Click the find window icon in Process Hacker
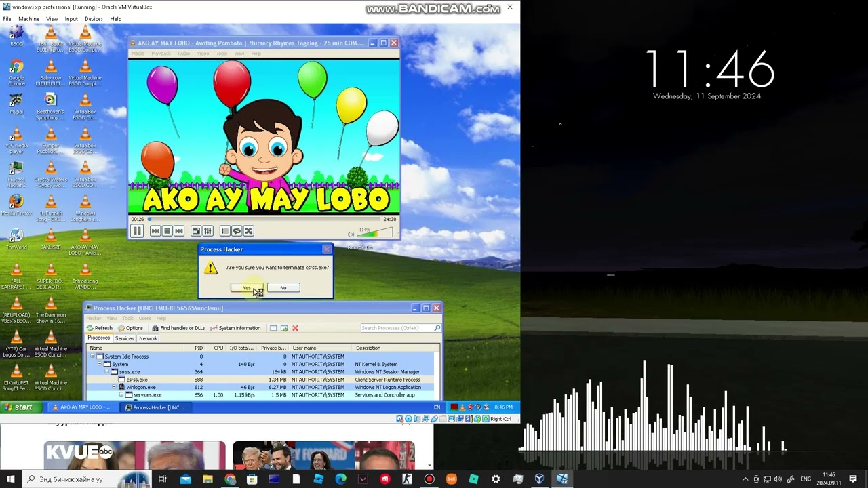 273,328
